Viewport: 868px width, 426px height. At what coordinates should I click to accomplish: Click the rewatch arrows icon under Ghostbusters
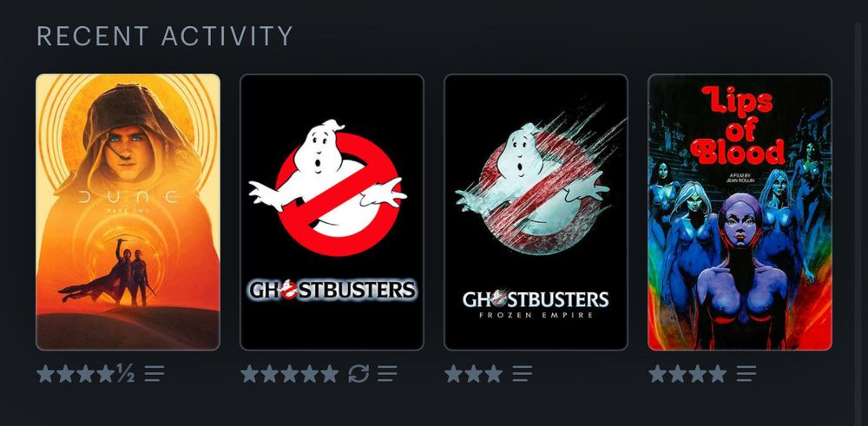pos(358,374)
